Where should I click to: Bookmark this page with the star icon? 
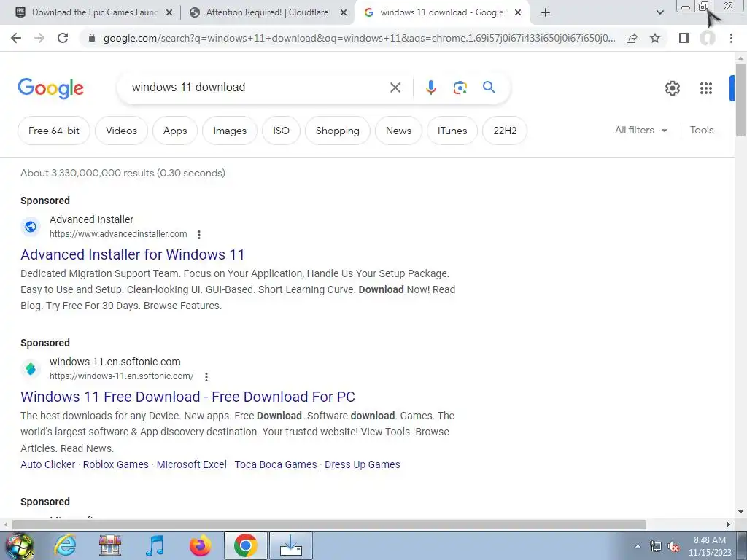655,38
